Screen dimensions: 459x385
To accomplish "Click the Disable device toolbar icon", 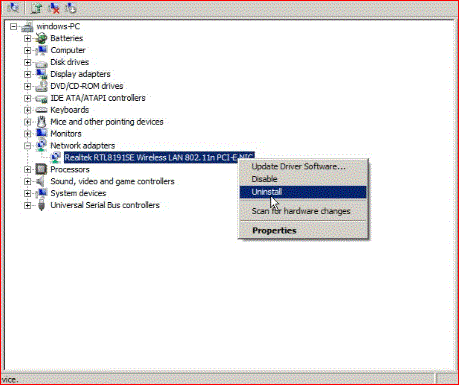I will point(71,8).
